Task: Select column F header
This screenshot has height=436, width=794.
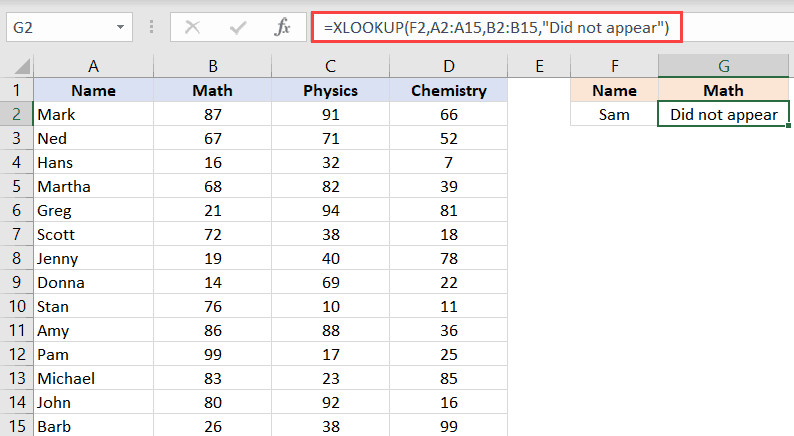Action: (614, 66)
